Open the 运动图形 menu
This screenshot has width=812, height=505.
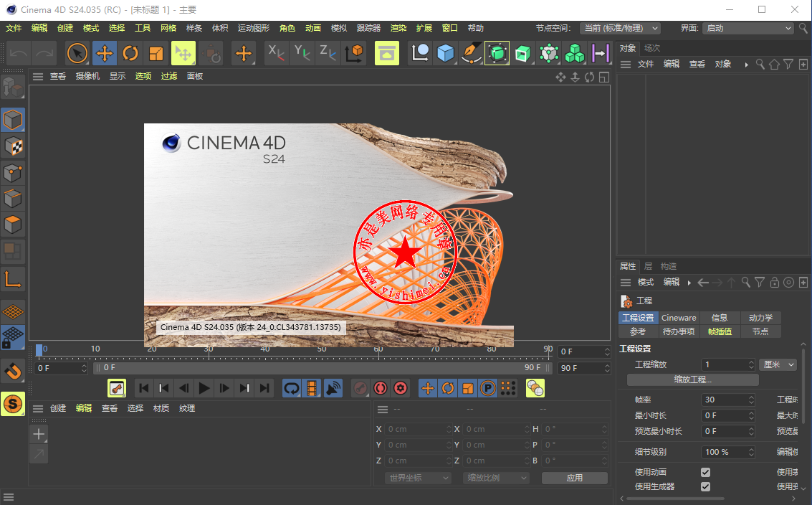click(x=254, y=28)
